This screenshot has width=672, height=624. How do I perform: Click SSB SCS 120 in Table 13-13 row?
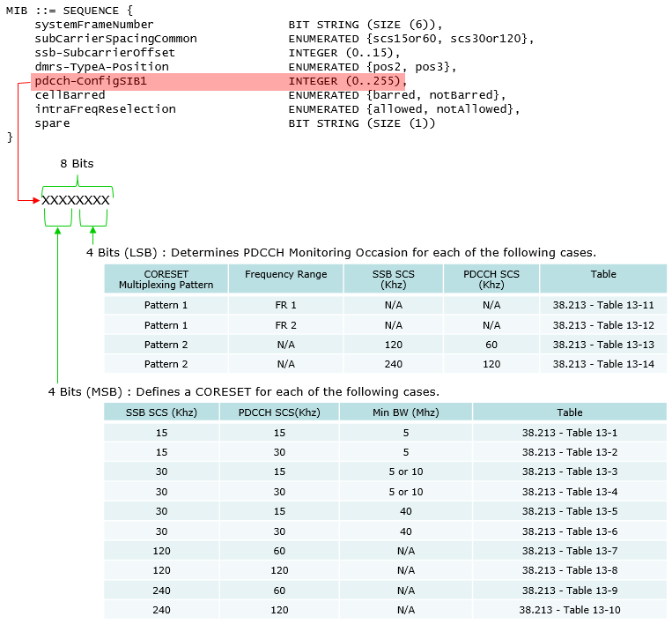(x=394, y=345)
